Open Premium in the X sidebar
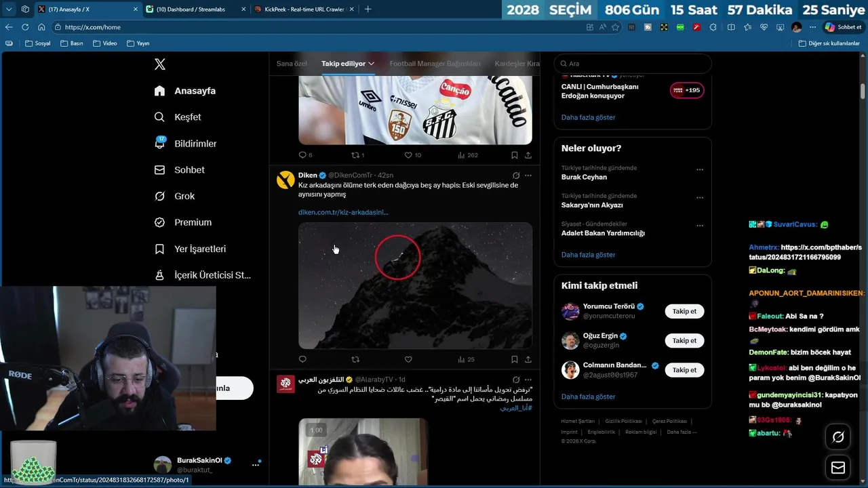The width and height of the screenshot is (868, 488). [182, 222]
